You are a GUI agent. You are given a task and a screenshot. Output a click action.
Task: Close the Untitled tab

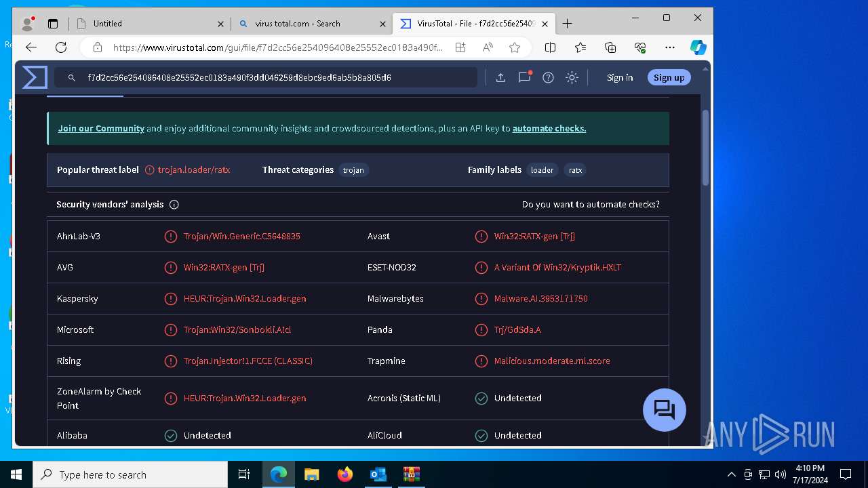[x=220, y=24]
